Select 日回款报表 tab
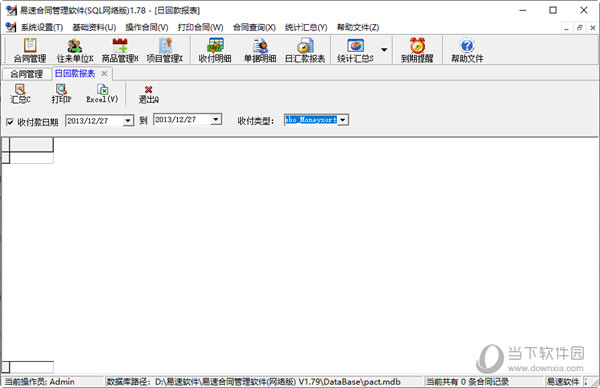Viewport: 600px width, 388px height. [75, 73]
